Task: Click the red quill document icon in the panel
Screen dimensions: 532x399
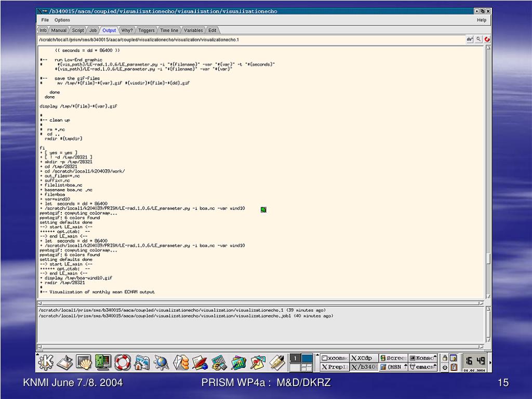Action: [200, 362]
